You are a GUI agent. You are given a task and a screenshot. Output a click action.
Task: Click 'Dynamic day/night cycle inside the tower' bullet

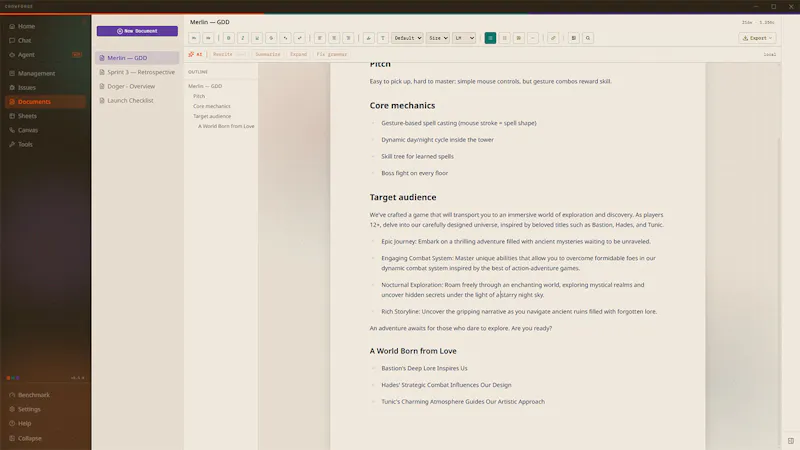click(x=437, y=139)
